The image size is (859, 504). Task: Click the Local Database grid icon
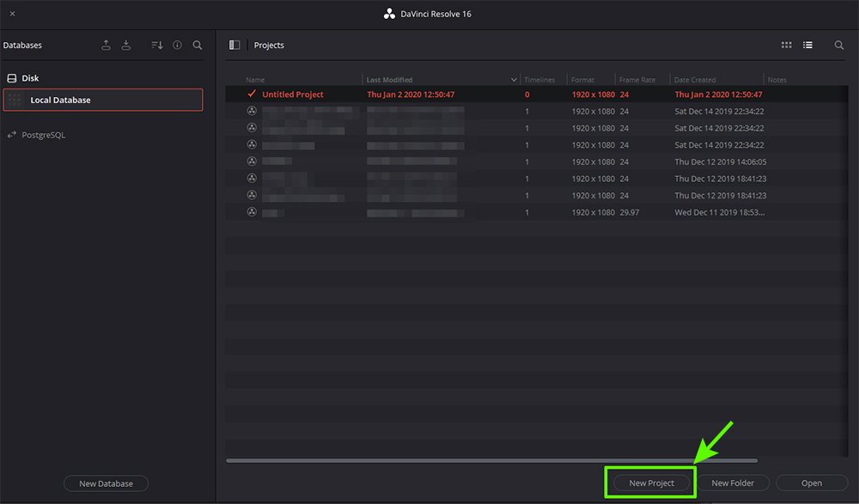pos(15,100)
